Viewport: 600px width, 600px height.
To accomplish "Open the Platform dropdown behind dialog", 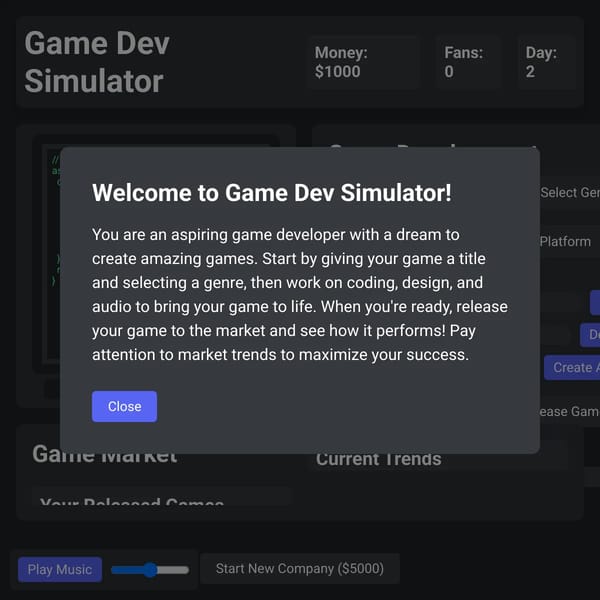I will pyautogui.click(x=569, y=241).
